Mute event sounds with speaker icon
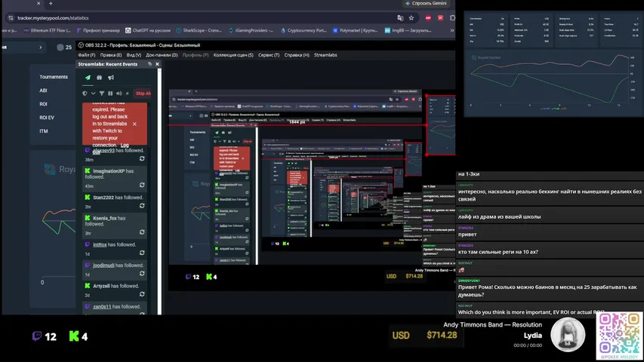The image size is (644, 362). (x=119, y=94)
